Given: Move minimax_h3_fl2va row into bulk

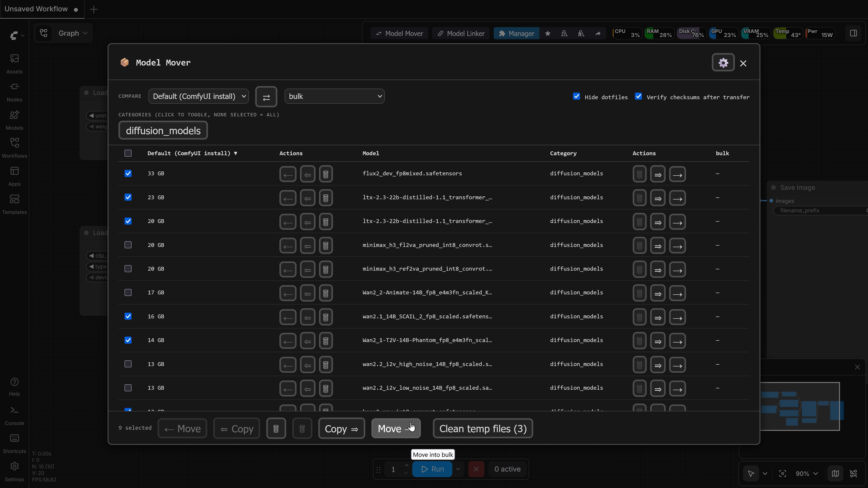Looking at the screenshot, I should tap(677, 246).
